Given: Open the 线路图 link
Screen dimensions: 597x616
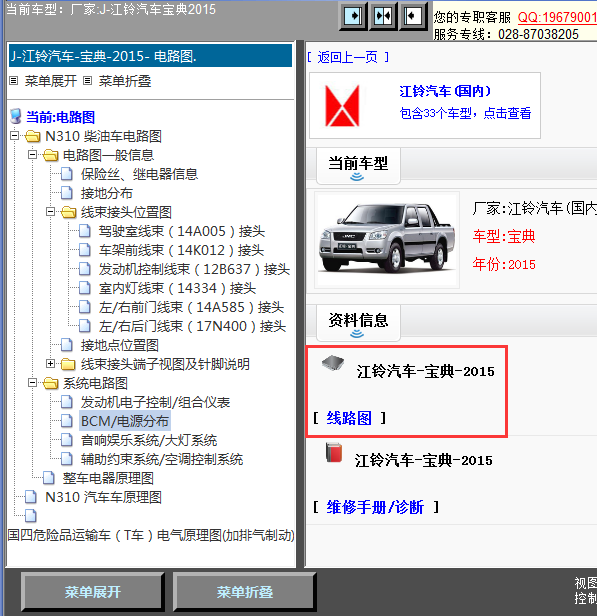Looking at the screenshot, I should (349, 418).
